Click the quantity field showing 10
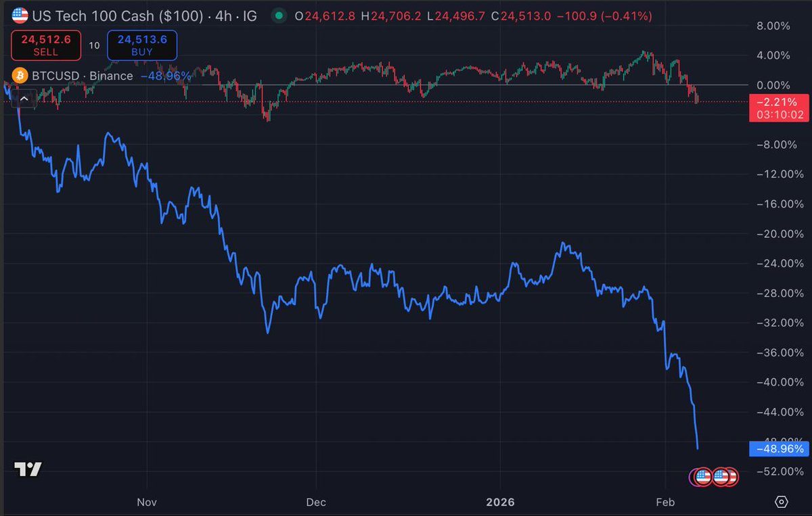Image resolution: width=812 pixels, height=516 pixels. pos(94,45)
